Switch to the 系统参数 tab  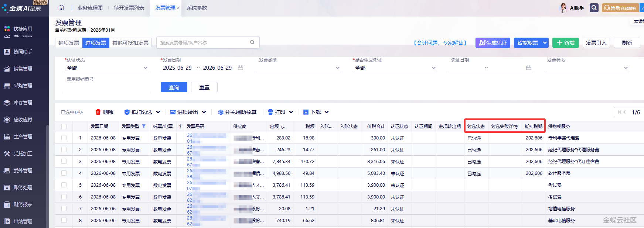[x=197, y=8]
